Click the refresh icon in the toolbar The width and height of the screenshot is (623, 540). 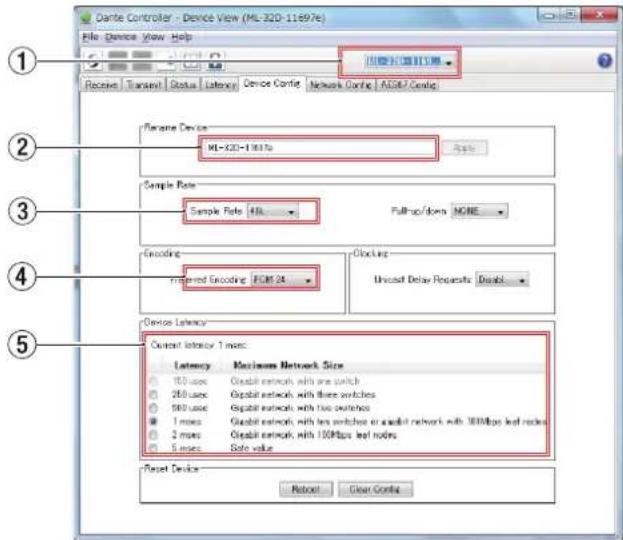93,61
